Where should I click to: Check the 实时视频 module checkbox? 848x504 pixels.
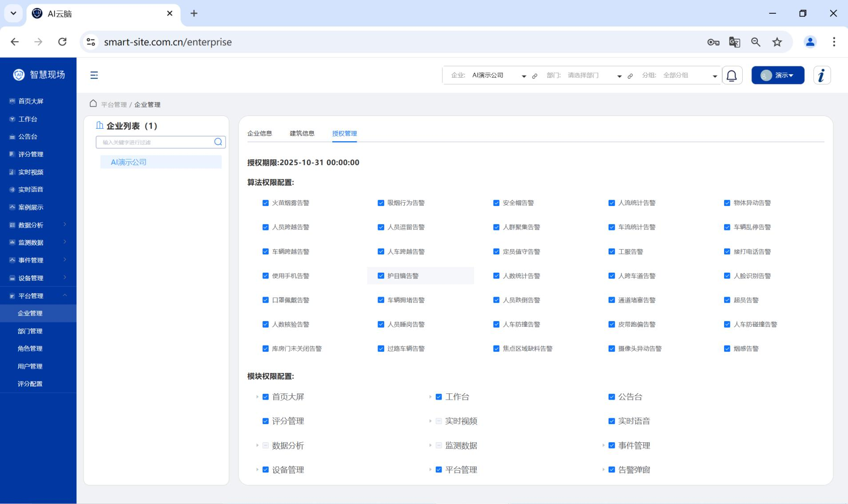tap(438, 421)
